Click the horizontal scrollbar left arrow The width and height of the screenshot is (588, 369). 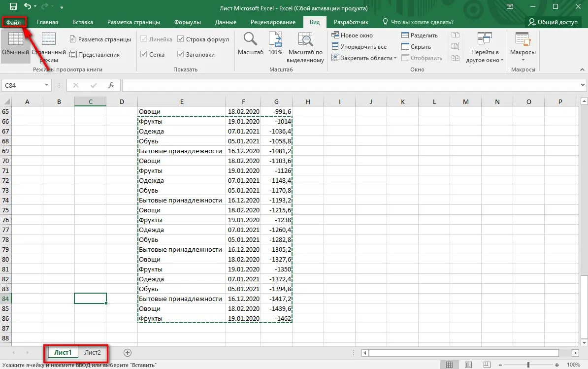[x=365, y=353]
